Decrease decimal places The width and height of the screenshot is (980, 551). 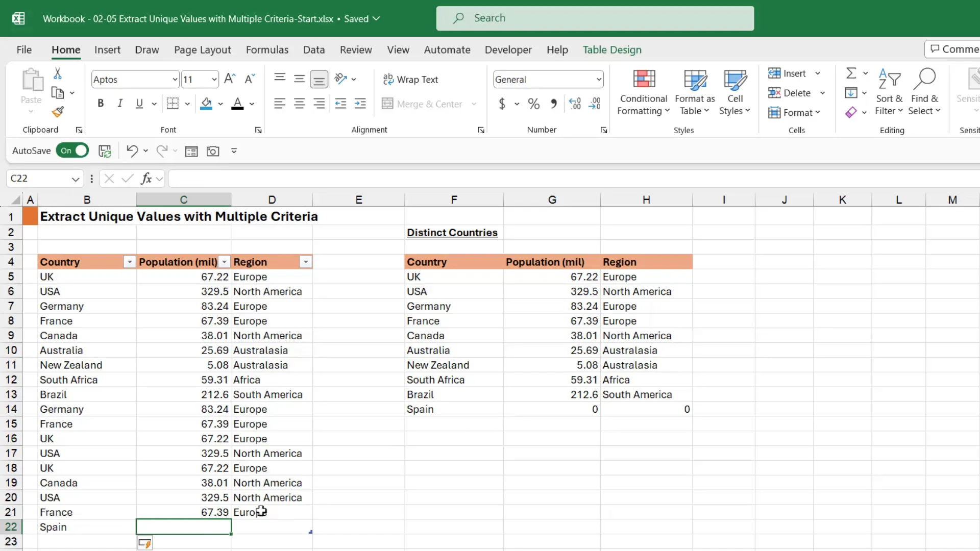(x=595, y=104)
